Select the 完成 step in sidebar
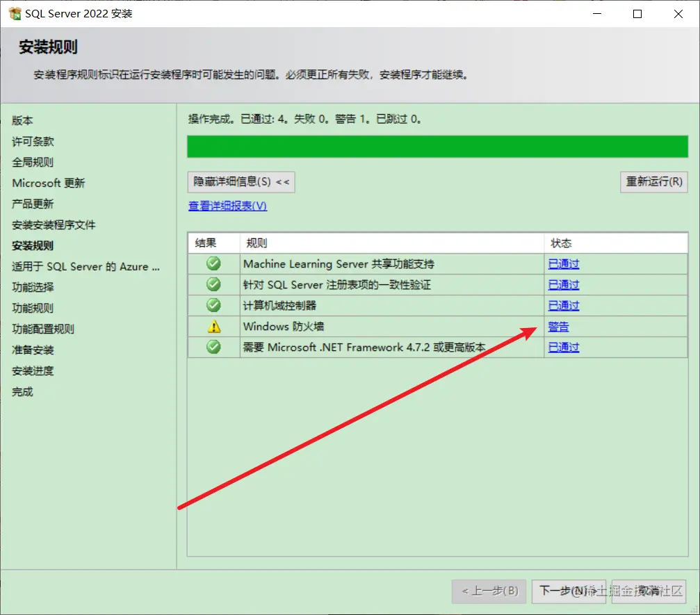Image resolution: width=700 pixels, height=615 pixels. click(x=22, y=392)
